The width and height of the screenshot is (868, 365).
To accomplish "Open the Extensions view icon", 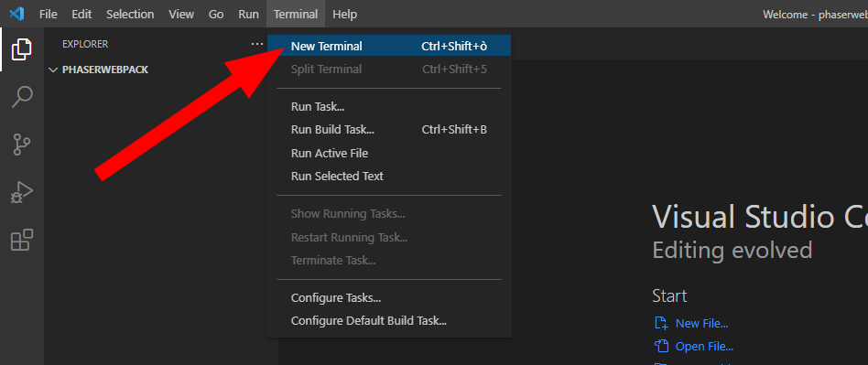I will click(x=22, y=241).
